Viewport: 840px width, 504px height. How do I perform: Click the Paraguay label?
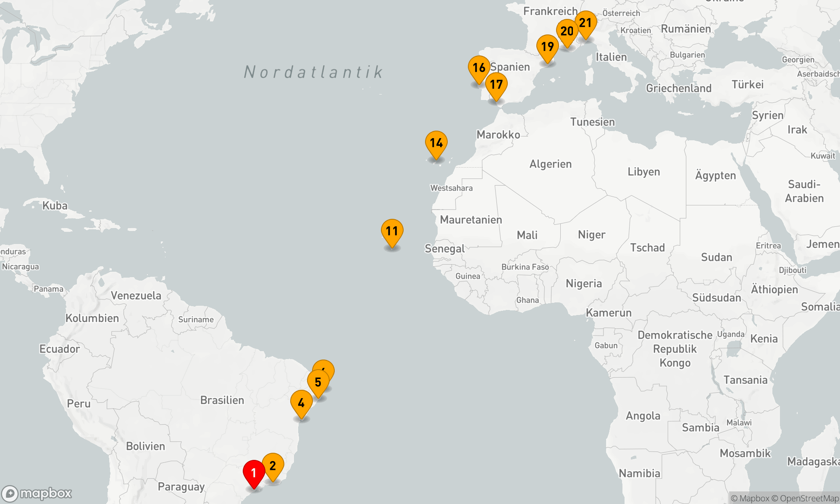pos(181,487)
